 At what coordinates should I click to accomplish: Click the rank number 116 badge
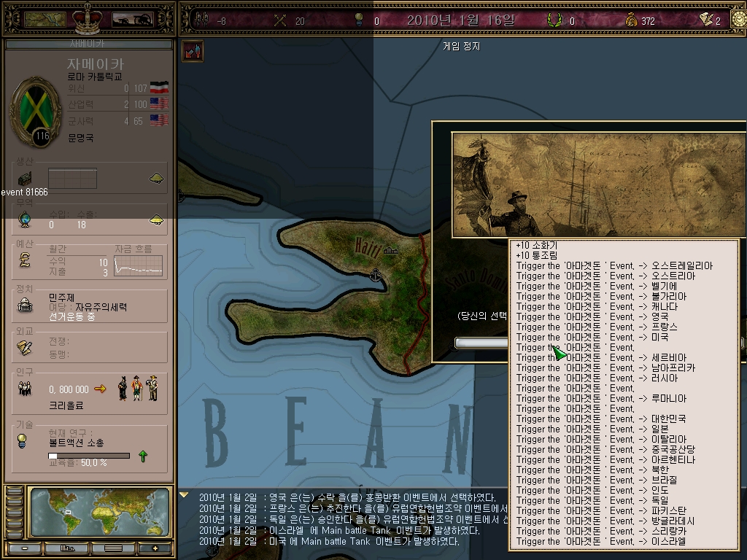click(x=42, y=136)
